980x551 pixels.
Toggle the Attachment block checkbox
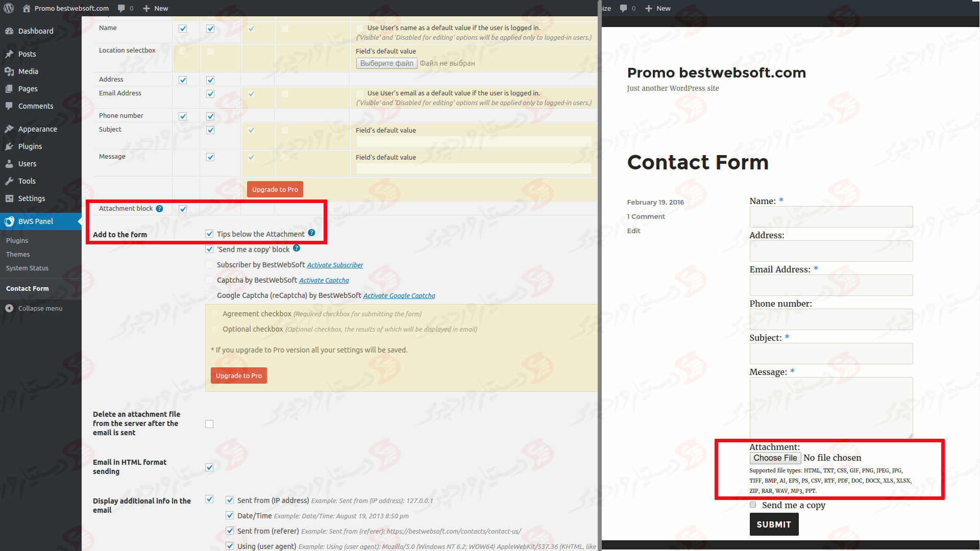[x=182, y=209]
